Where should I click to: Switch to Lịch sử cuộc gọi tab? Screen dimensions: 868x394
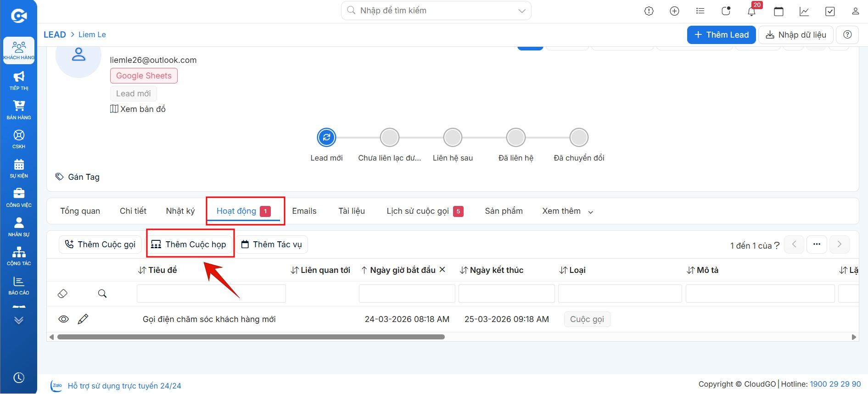tap(425, 211)
